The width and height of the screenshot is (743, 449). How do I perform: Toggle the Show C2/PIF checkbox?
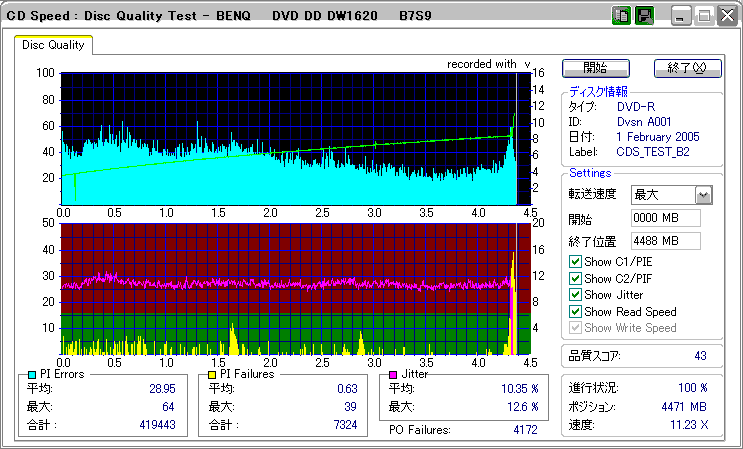[x=575, y=279]
